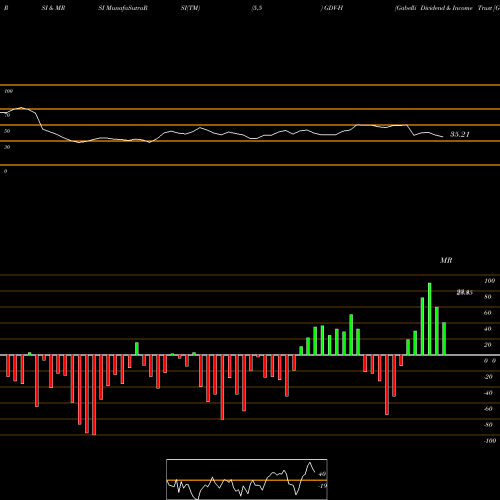Select the 'SI & MR' header text

pos(53,8)
